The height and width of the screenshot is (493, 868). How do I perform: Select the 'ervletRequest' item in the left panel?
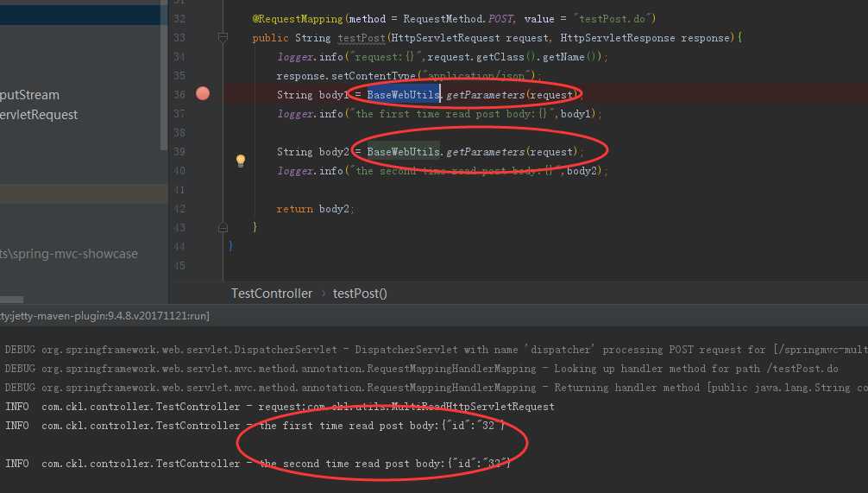(x=39, y=115)
